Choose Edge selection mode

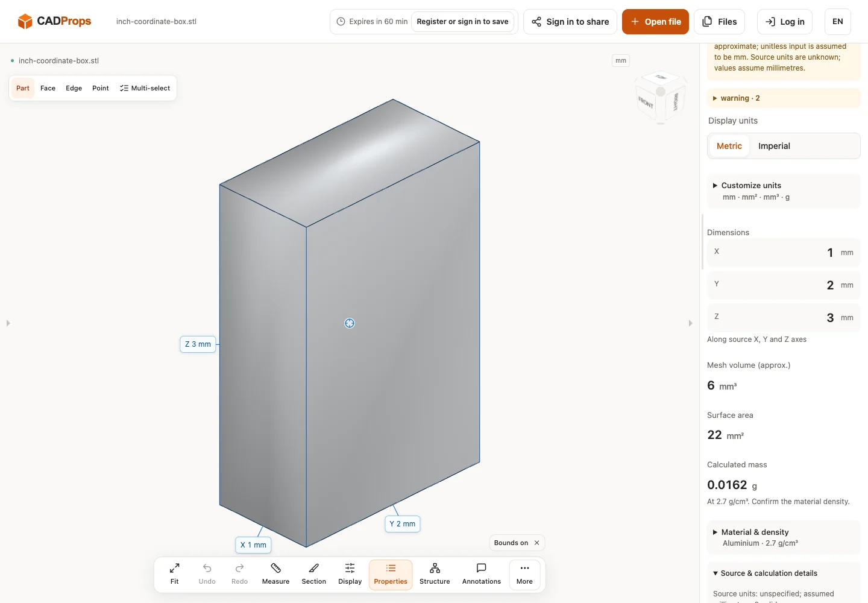(74, 88)
